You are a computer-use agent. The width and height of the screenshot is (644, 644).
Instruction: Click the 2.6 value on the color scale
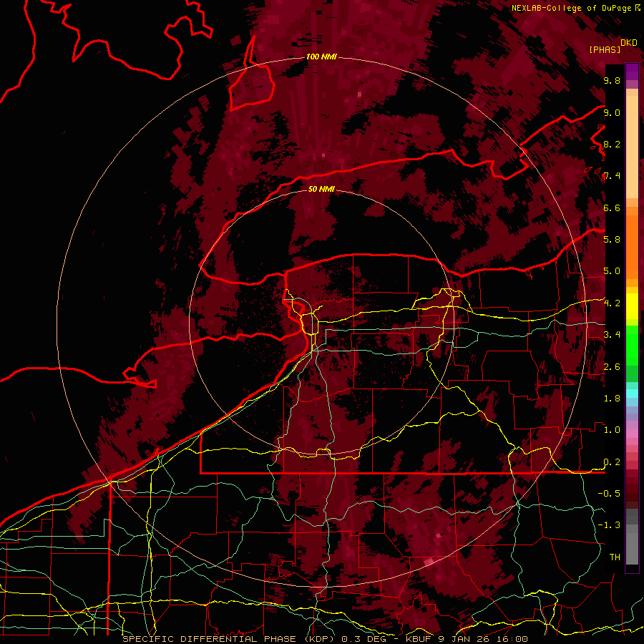point(612,367)
